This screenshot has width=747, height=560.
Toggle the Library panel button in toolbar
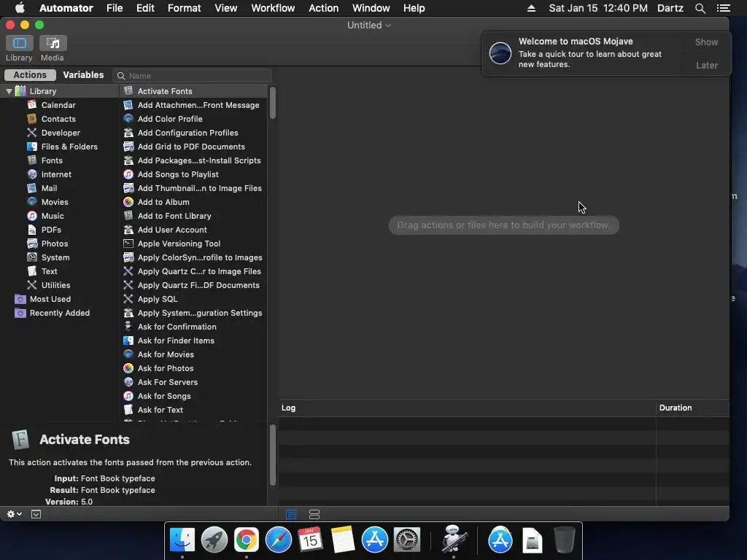click(20, 43)
